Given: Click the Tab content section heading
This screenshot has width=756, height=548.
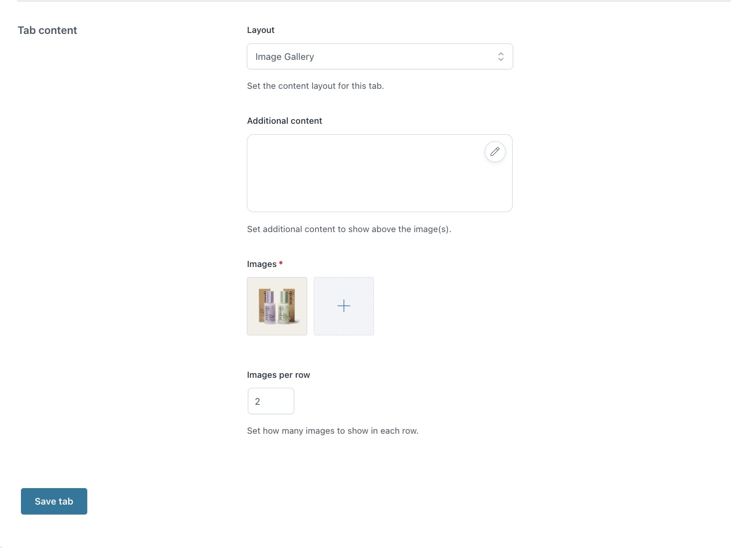Looking at the screenshot, I should (x=47, y=30).
